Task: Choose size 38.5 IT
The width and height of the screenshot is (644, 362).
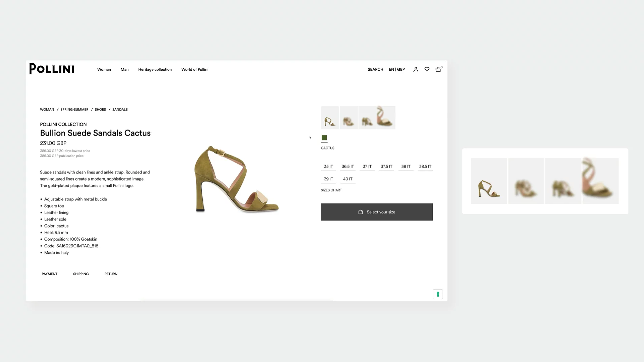Action: 425,167
